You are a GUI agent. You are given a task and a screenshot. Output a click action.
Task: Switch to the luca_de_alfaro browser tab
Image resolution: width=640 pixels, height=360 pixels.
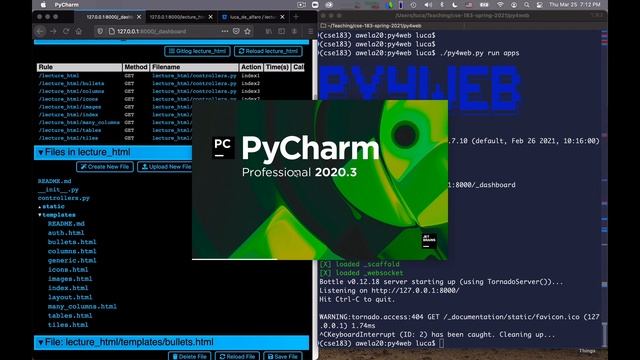click(x=252, y=17)
